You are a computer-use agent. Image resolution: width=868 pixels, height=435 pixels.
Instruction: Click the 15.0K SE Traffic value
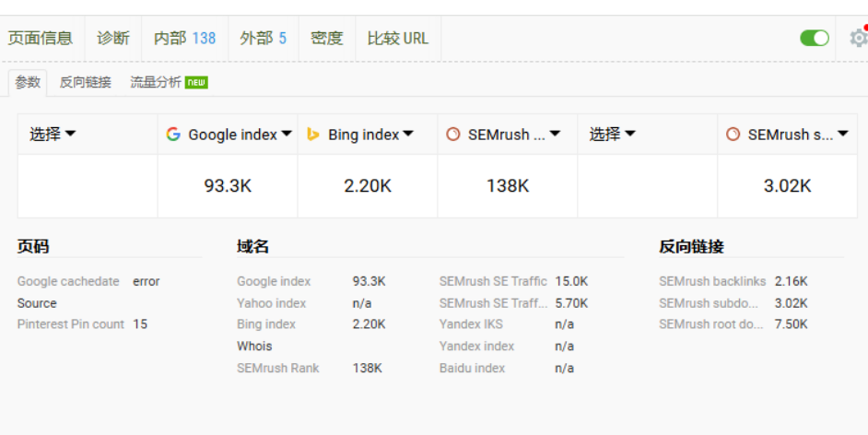[x=571, y=281]
